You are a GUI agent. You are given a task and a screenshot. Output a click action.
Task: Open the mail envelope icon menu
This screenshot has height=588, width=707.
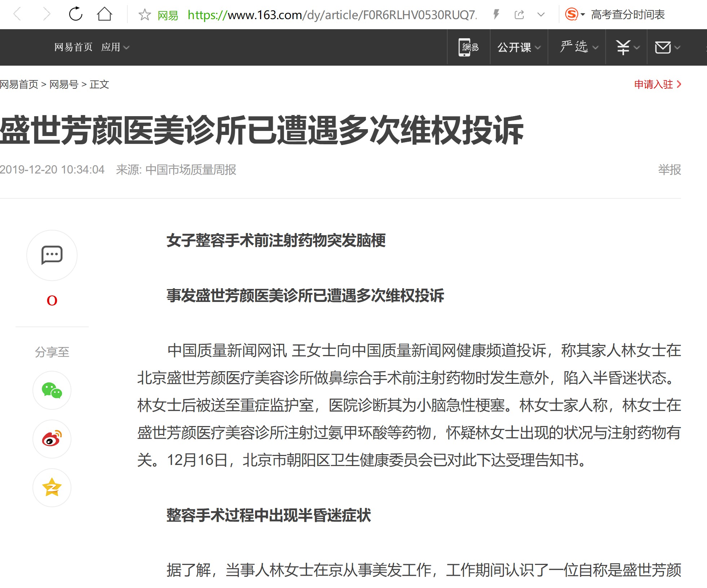(667, 47)
